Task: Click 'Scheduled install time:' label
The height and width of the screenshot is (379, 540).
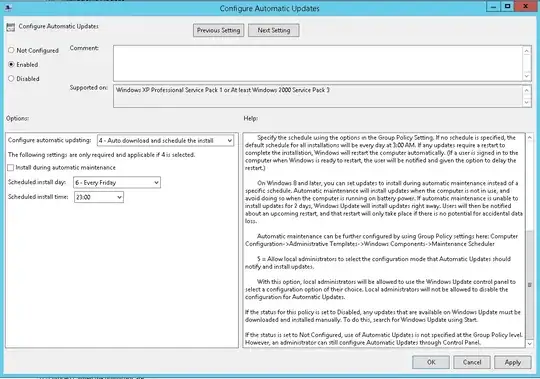Action: (x=38, y=197)
